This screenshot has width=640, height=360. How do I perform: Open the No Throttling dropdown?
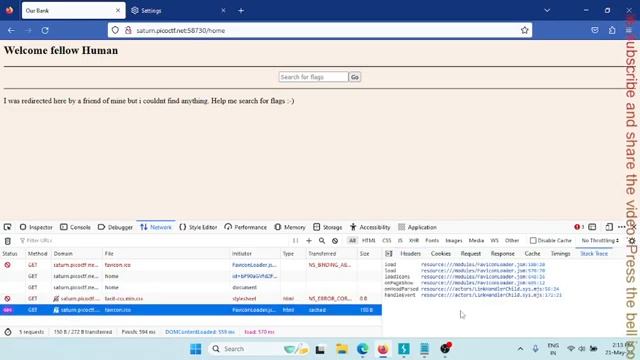600,241
